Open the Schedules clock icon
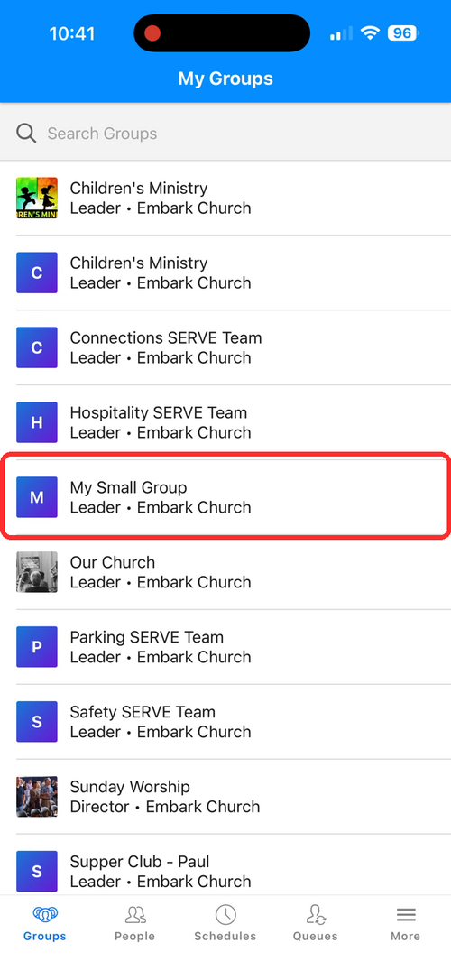Image resolution: width=451 pixels, height=980 pixels. (x=225, y=915)
